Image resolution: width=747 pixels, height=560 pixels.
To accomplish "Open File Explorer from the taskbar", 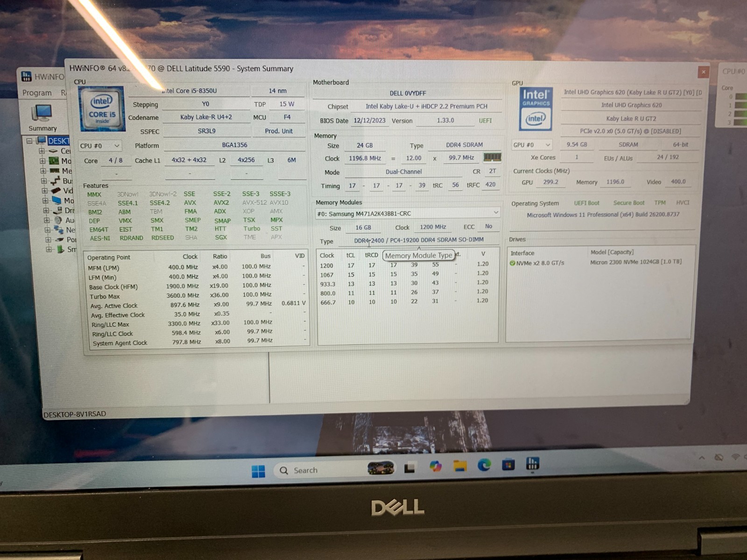I will (460, 465).
